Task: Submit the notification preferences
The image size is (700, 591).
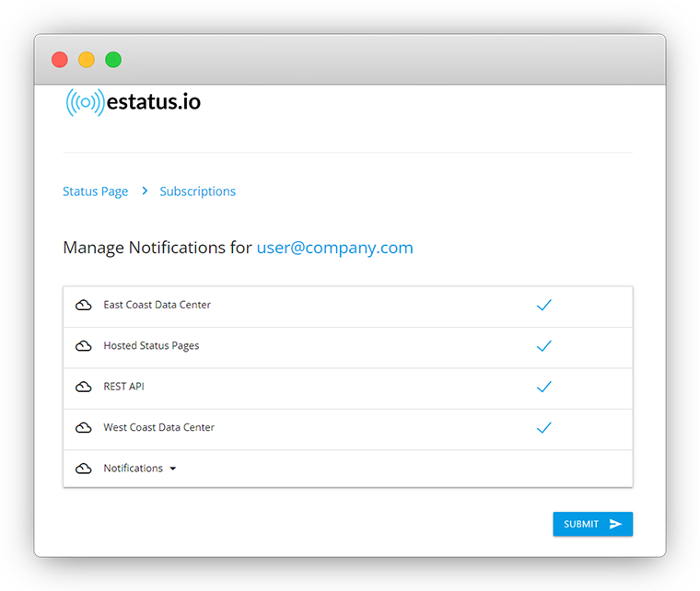Action: coord(592,524)
